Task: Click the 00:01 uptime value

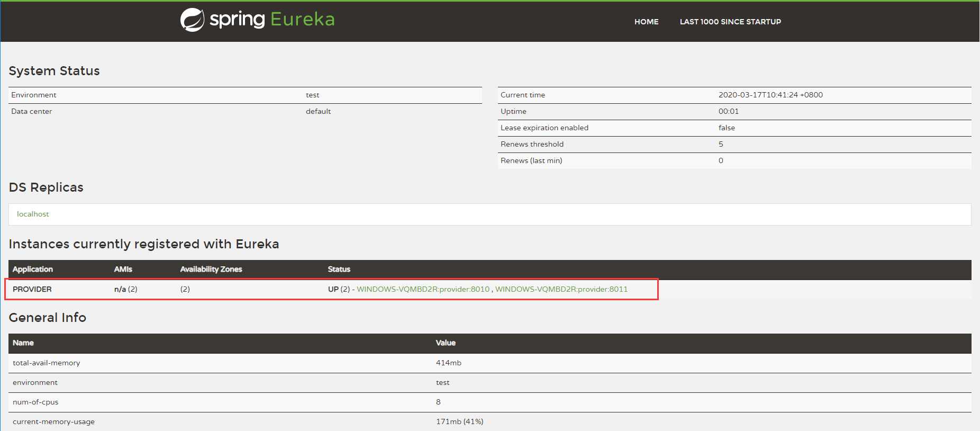Action: [729, 111]
